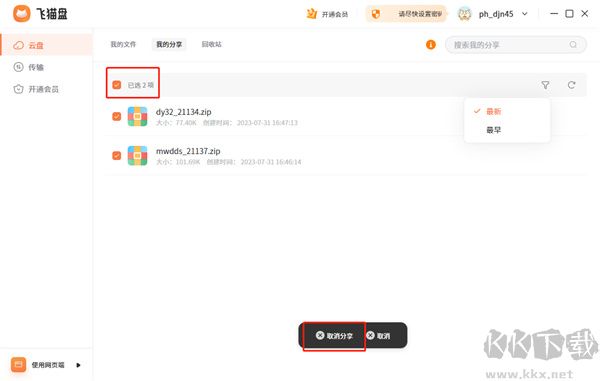The image size is (600, 381).
Task: Expand the 使用网页端 arrow
Action: 78,365
